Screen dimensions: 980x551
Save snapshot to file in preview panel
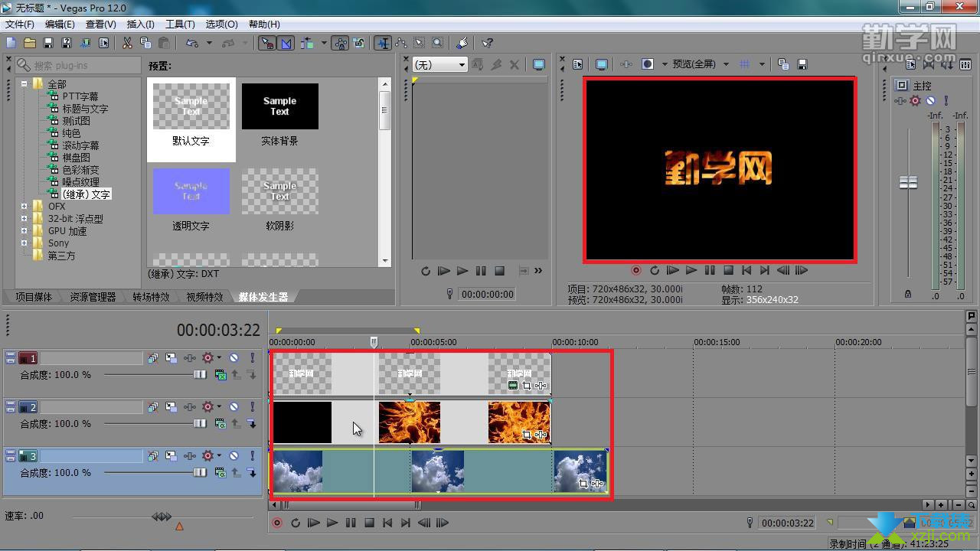[802, 64]
